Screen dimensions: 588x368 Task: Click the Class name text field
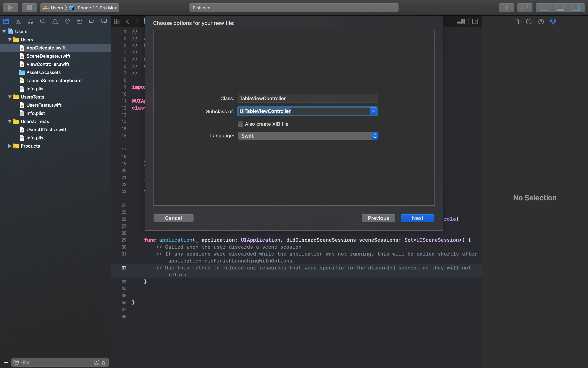(x=308, y=98)
